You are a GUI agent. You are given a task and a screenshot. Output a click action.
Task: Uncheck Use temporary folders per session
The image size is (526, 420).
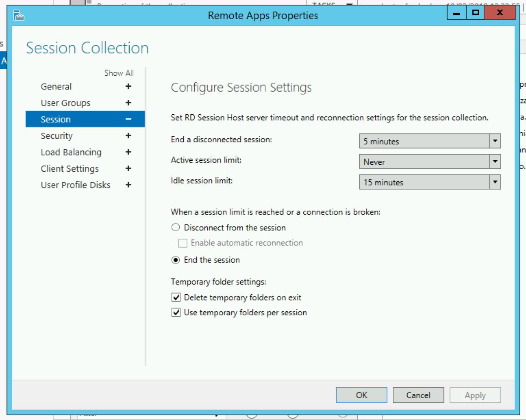coord(176,313)
